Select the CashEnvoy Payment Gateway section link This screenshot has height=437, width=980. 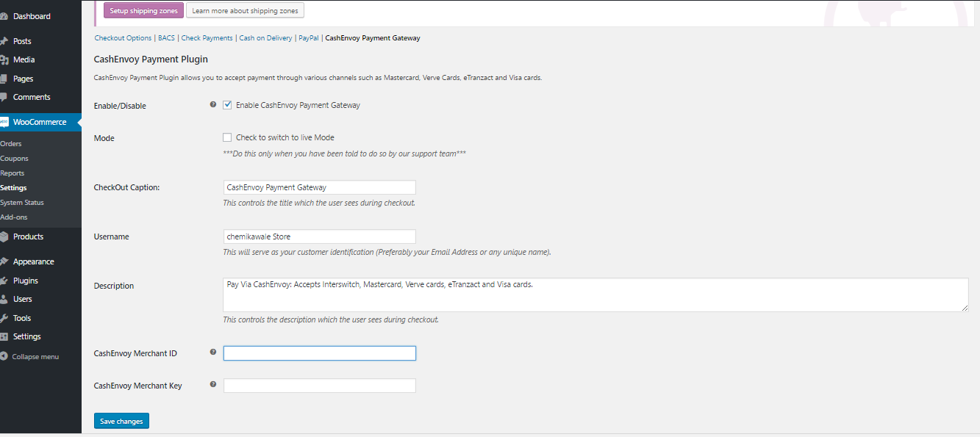tap(373, 38)
